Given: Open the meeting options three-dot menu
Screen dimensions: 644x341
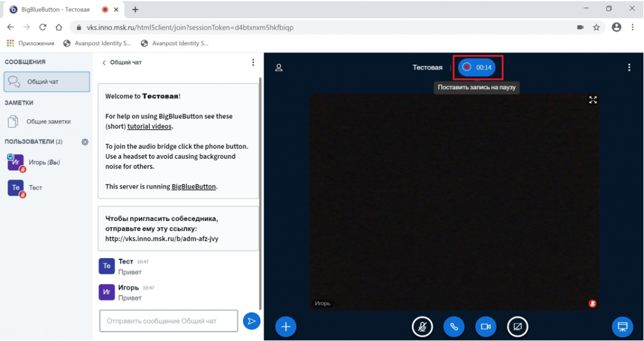Looking at the screenshot, I should 629,68.
